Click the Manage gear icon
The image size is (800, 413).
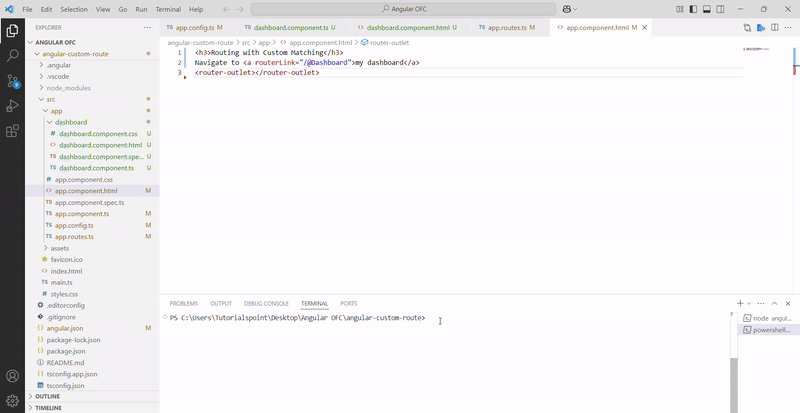pyautogui.click(x=13, y=400)
